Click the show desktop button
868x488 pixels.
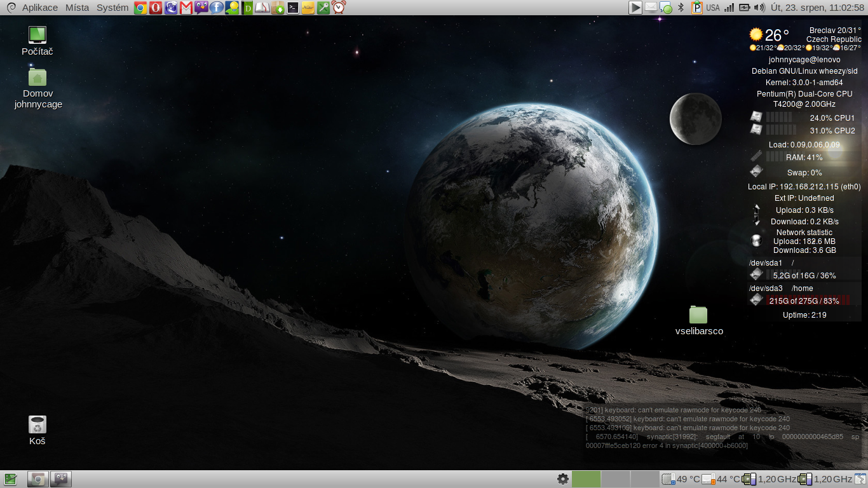pos(11,479)
